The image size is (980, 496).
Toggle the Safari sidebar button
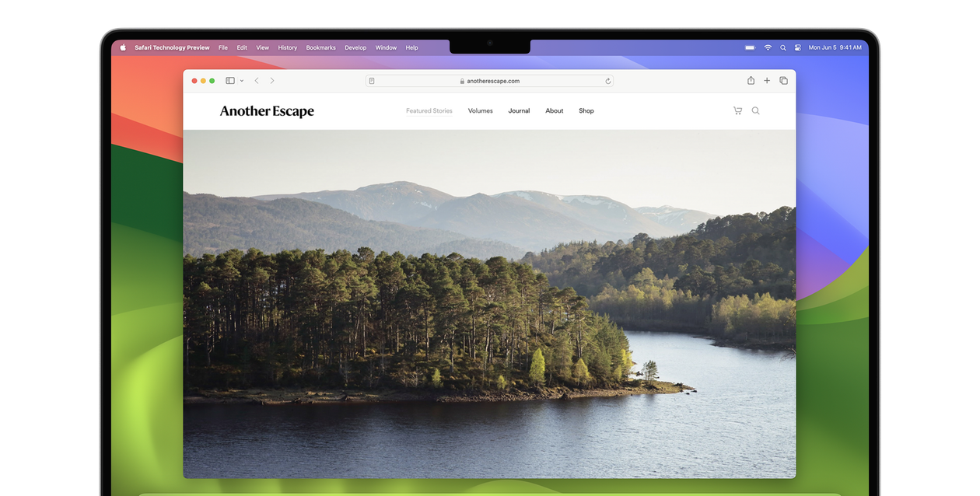(230, 81)
